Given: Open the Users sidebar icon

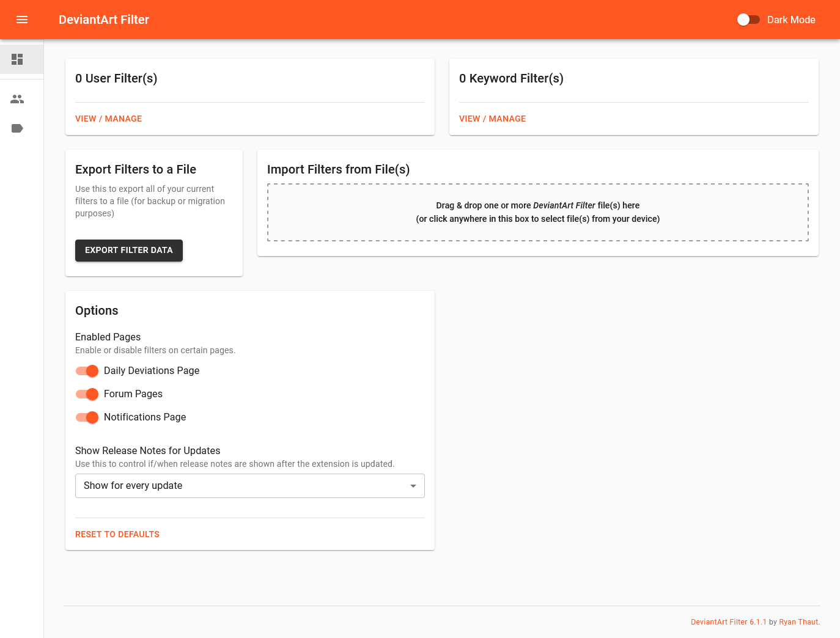Looking at the screenshot, I should tap(17, 99).
